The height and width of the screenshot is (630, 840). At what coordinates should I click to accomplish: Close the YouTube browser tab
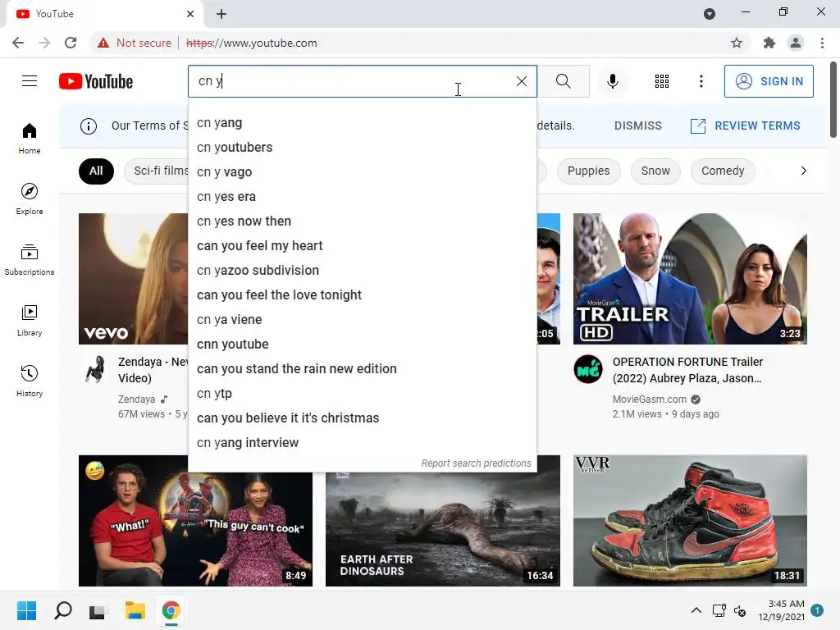click(x=190, y=14)
